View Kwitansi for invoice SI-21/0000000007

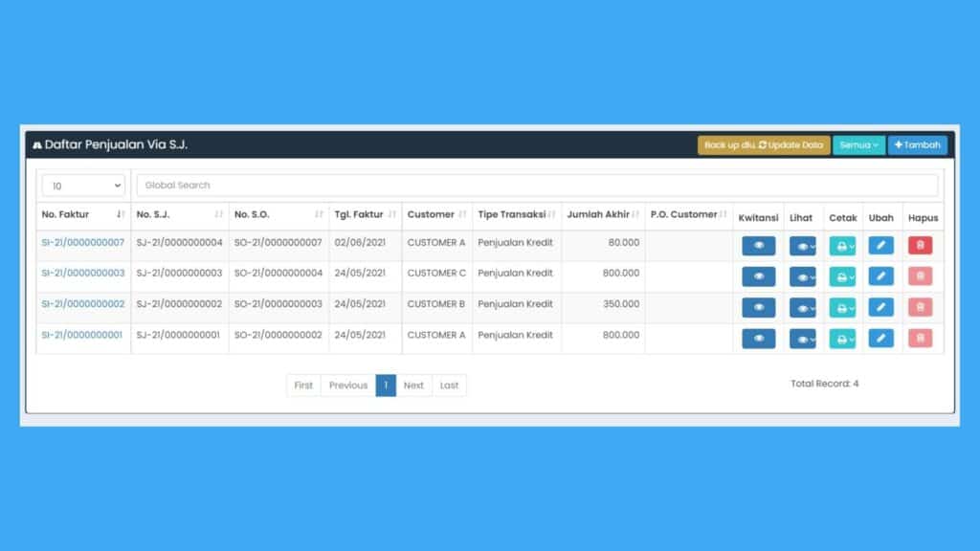[x=758, y=246]
